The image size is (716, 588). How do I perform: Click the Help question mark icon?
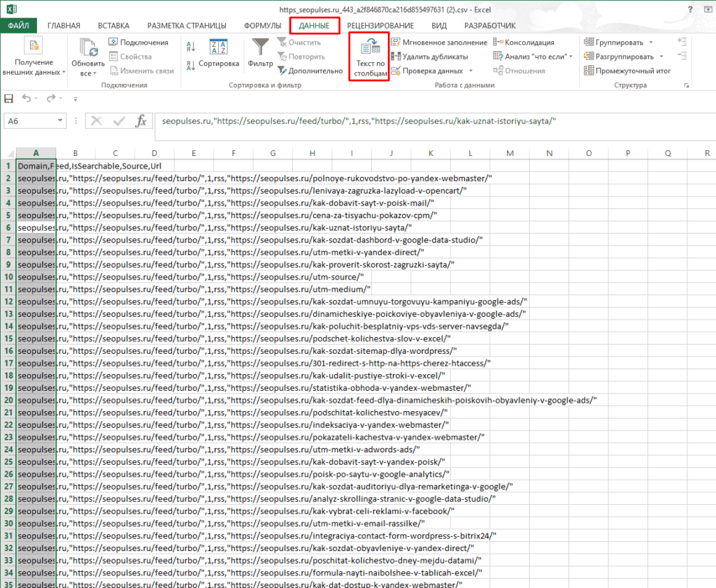(690, 9)
